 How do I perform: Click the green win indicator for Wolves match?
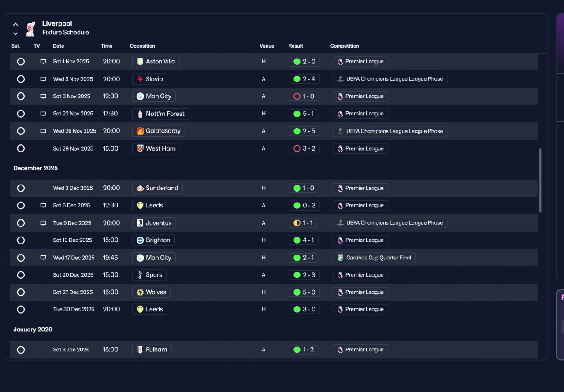tap(297, 292)
